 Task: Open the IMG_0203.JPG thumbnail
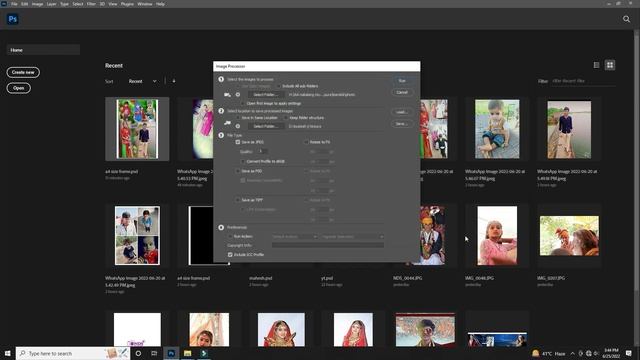click(x=569, y=236)
